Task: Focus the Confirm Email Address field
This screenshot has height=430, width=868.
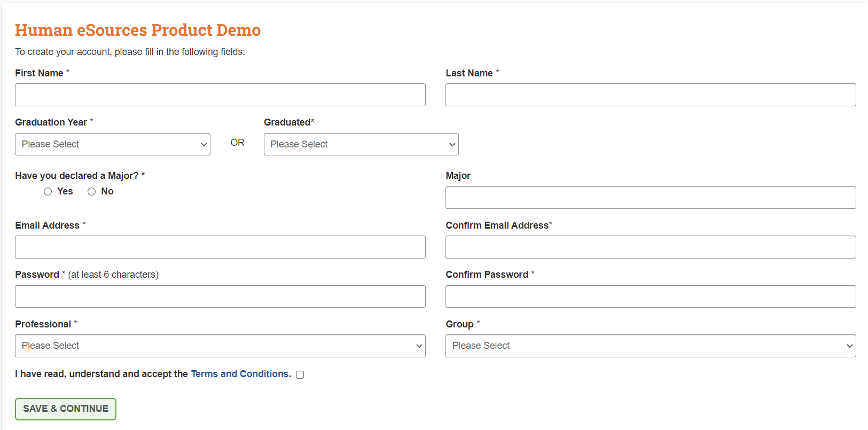Action: pyautogui.click(x=651, y=247)
